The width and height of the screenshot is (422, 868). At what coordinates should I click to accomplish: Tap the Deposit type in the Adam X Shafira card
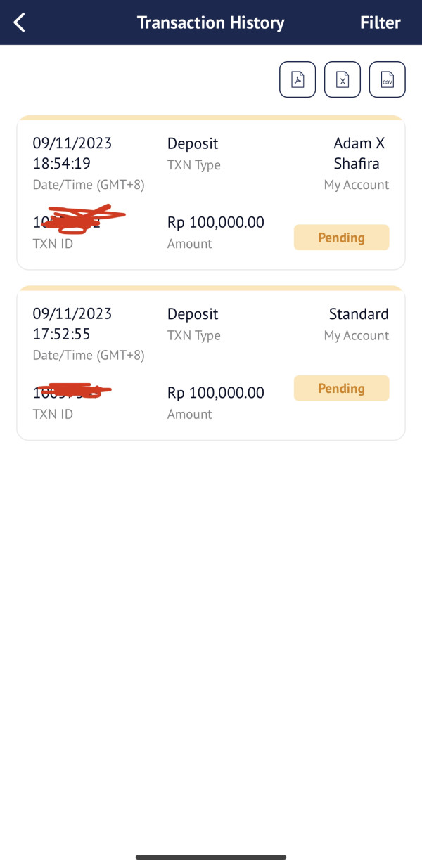click(x=193, y=143)
